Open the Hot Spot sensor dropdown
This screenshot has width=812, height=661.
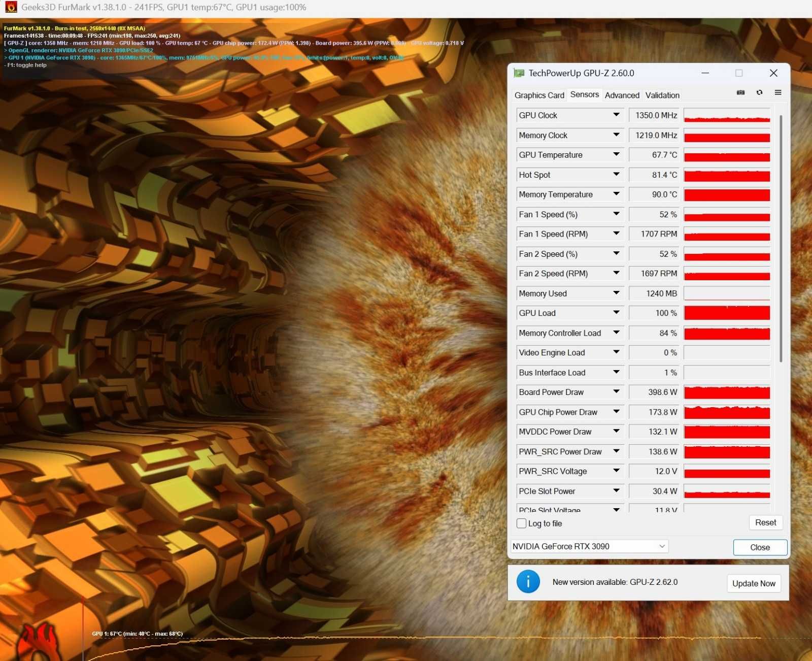point(616,175)
